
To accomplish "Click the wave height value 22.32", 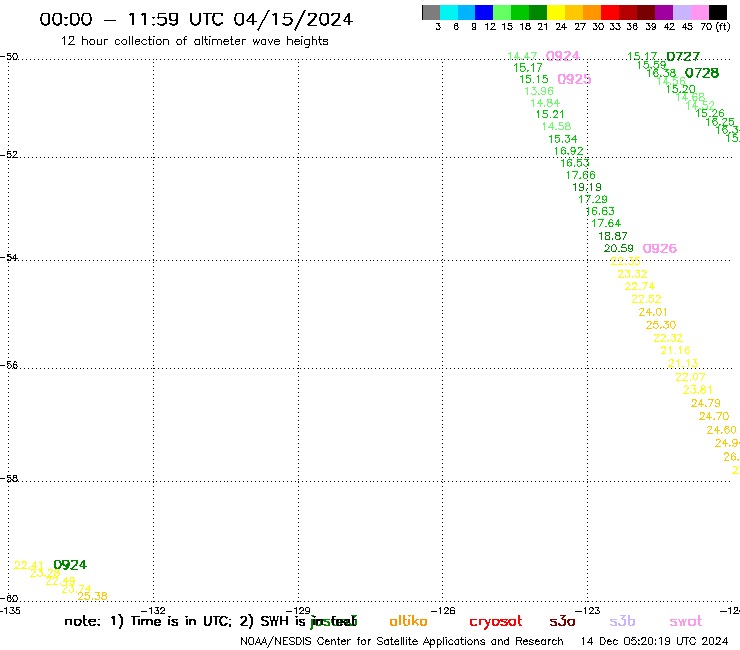I will click(x=668, y=338).
